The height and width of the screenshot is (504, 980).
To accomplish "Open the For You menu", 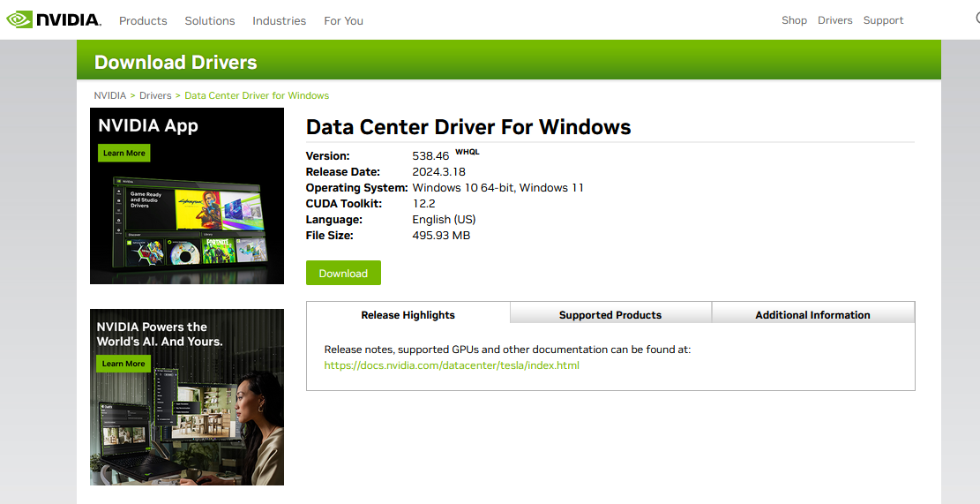I will (x=343, y=20).
